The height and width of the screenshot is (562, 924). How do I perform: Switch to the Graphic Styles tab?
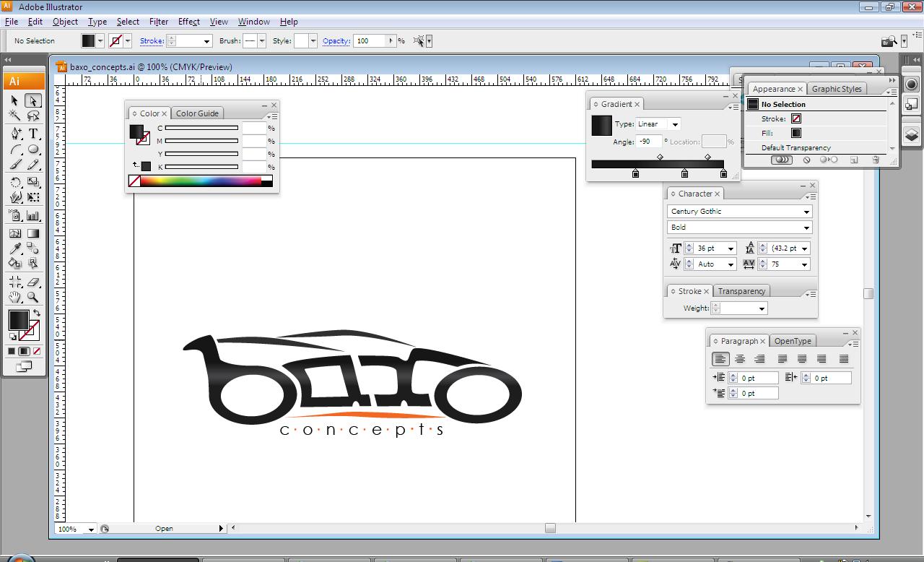point(836,89)
